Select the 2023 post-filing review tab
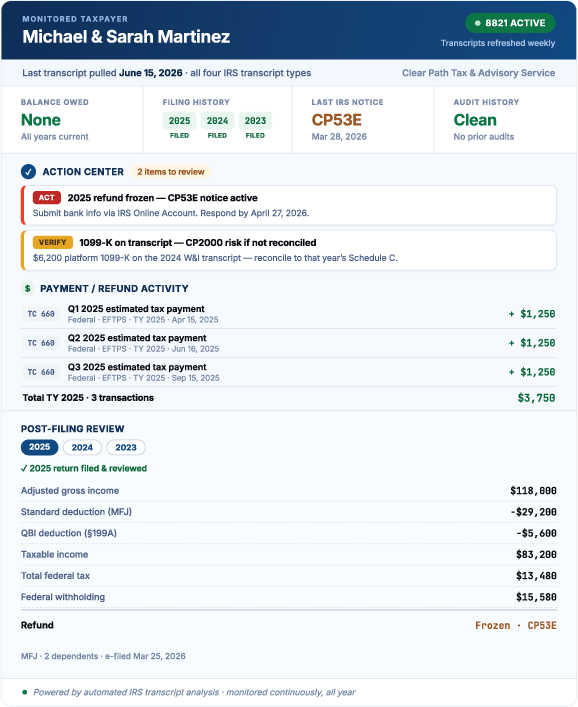This screenshot has height=707, width=578. 126,447
